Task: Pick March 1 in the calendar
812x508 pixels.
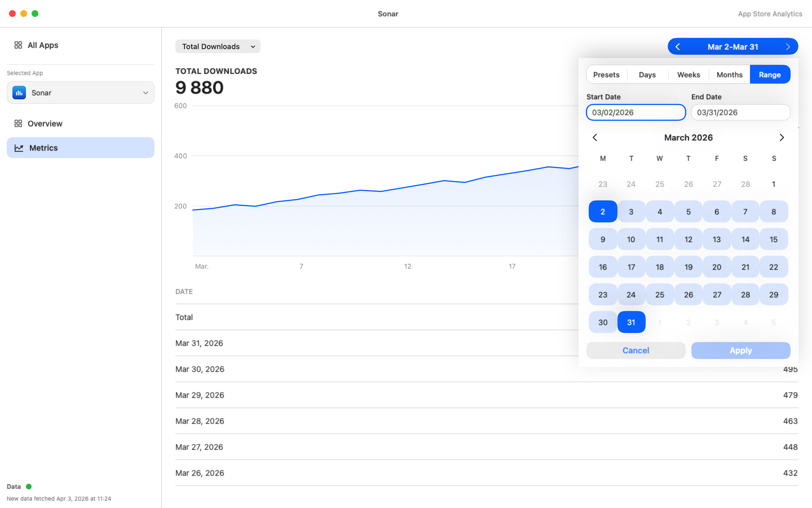Action: (x=774, y=184)
